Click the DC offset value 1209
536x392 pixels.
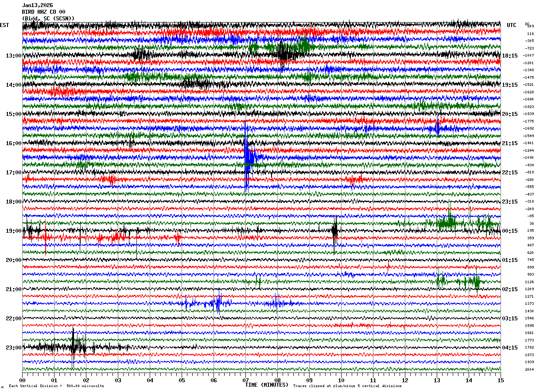(529, 289)
